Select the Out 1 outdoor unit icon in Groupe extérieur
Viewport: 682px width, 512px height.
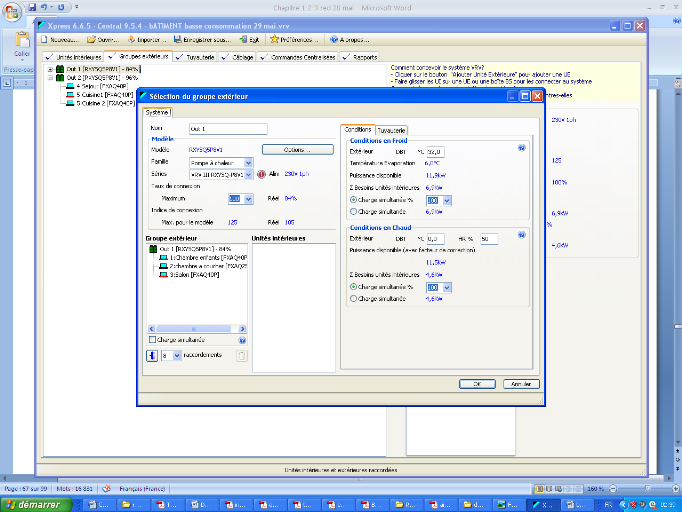[x=154, y=248]
